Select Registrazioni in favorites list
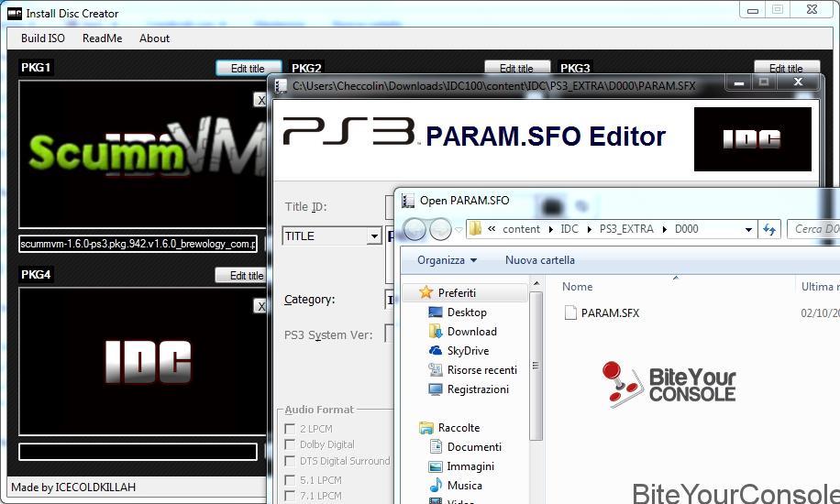Image resolution: width=840 pixels, height=504 pixels. 478,389
